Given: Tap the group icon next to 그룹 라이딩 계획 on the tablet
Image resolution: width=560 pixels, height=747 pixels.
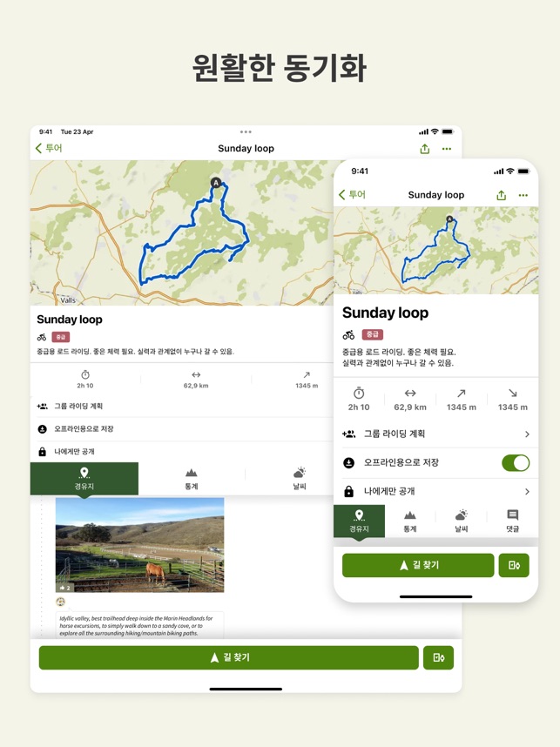Looking at the screenshot, I should tap(43, 406).
